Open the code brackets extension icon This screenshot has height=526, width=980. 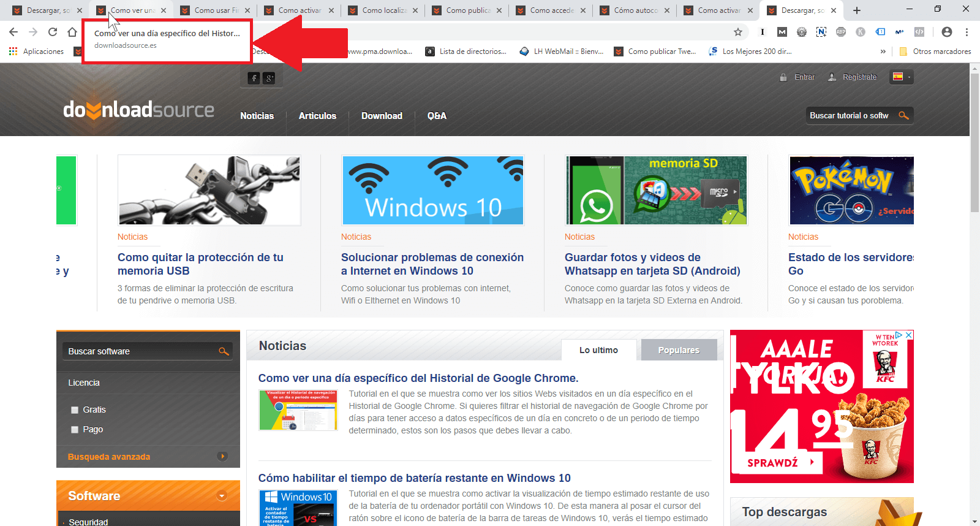[x=919, y=32]
